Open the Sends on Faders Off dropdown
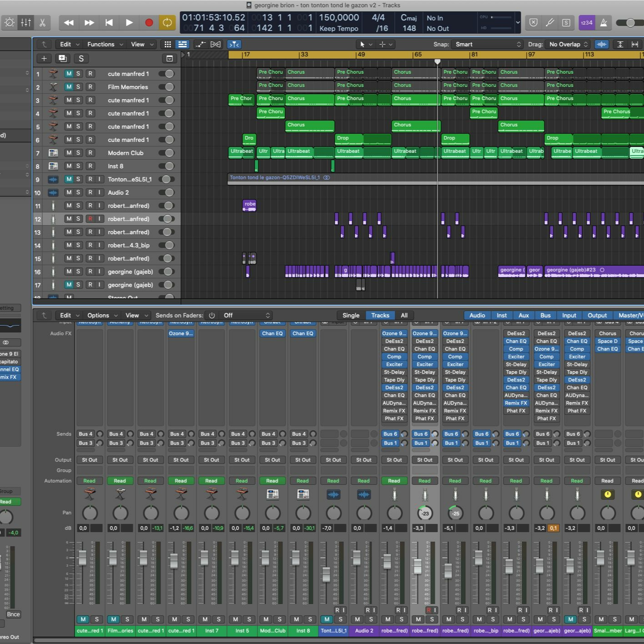Viewport: 644px width, 644px height. (246, 315)
